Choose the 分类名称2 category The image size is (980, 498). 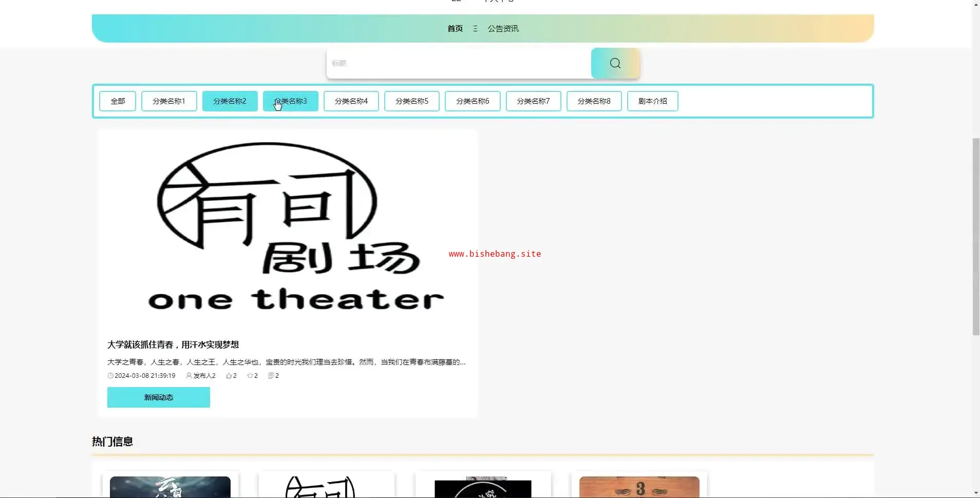pos(230,101)
